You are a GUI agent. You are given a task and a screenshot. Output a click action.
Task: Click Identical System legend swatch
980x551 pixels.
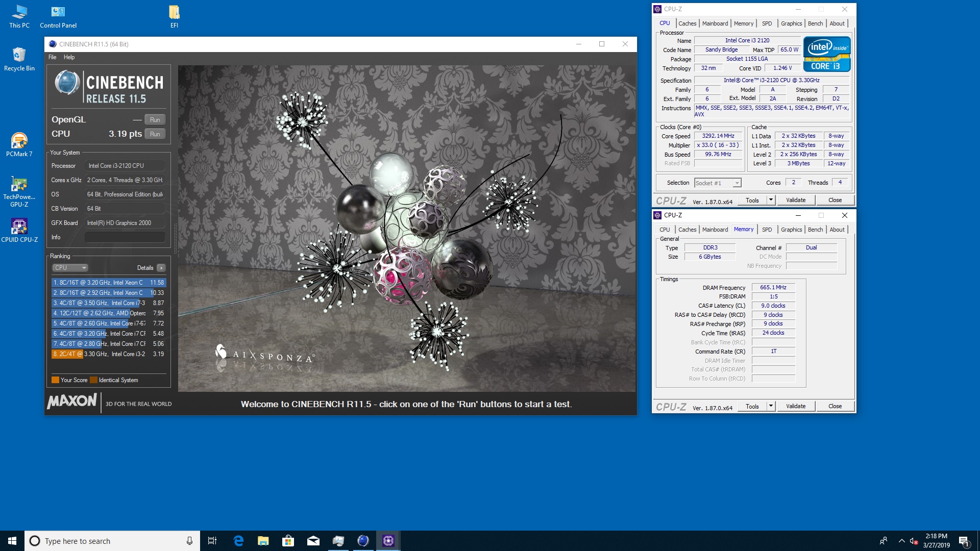click(93, 380)
